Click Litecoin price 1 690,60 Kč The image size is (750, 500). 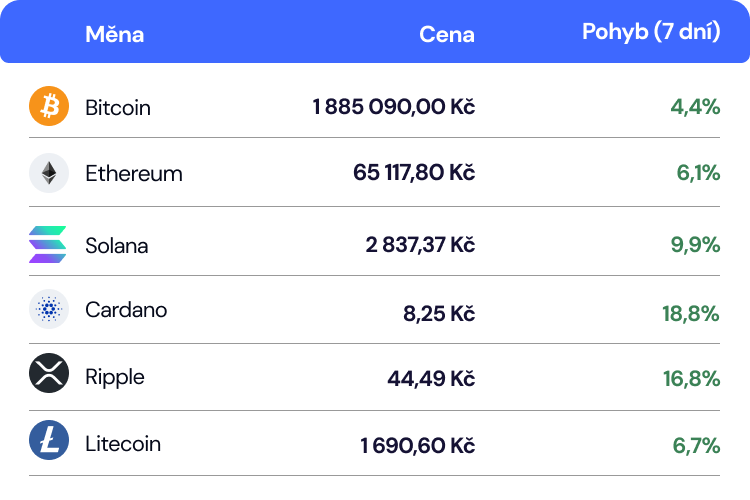(x=417, y=445)
